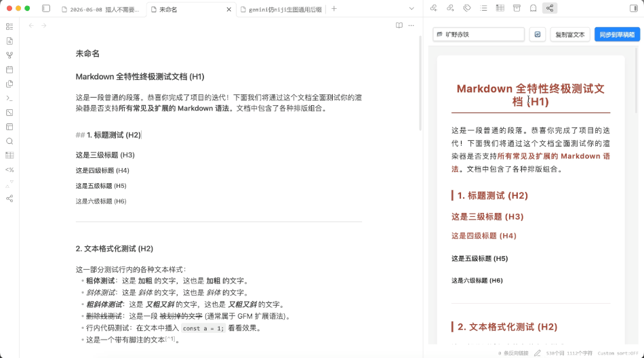Click the templates (copy pages) ribbon icon
Screen dimensions: 644x358
tap(9, 84)
